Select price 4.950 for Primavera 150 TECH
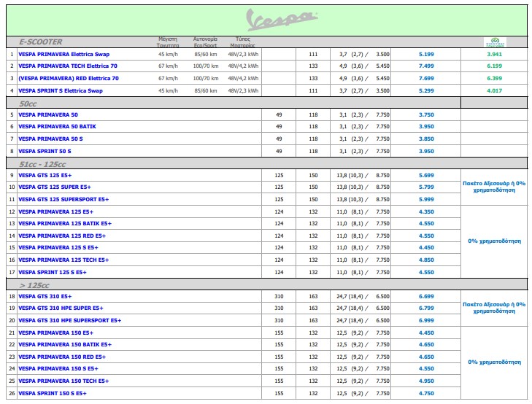532x404 pixels. click(x=426, y=381)
